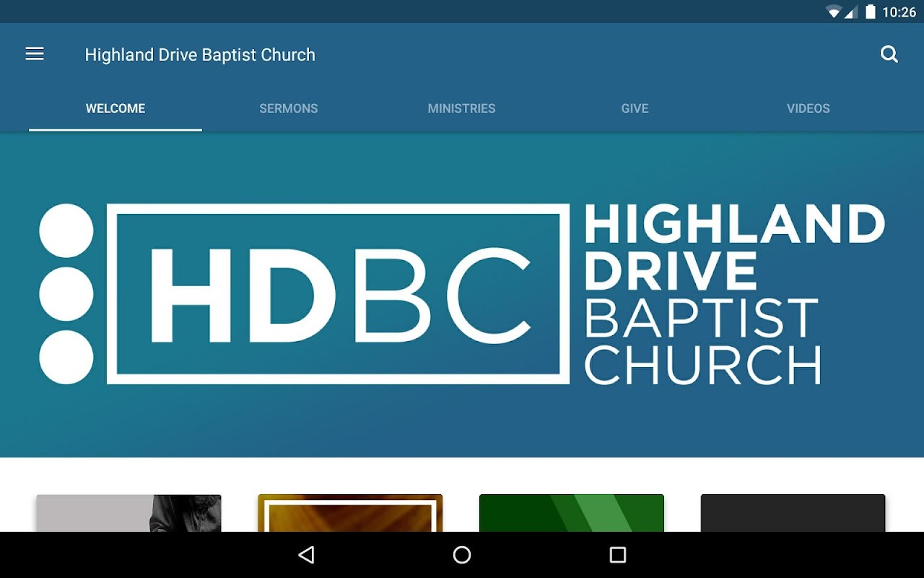Tap the Android home button

pyautogui.click(x=462, y=555)
